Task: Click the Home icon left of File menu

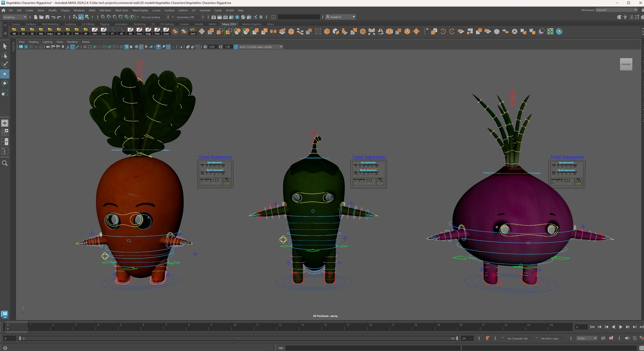Action: (3, 10)
